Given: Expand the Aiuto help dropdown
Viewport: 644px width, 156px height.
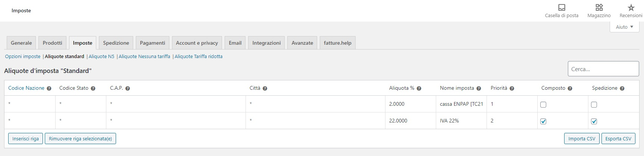Looking at the screenshot, I should (625, 27).
